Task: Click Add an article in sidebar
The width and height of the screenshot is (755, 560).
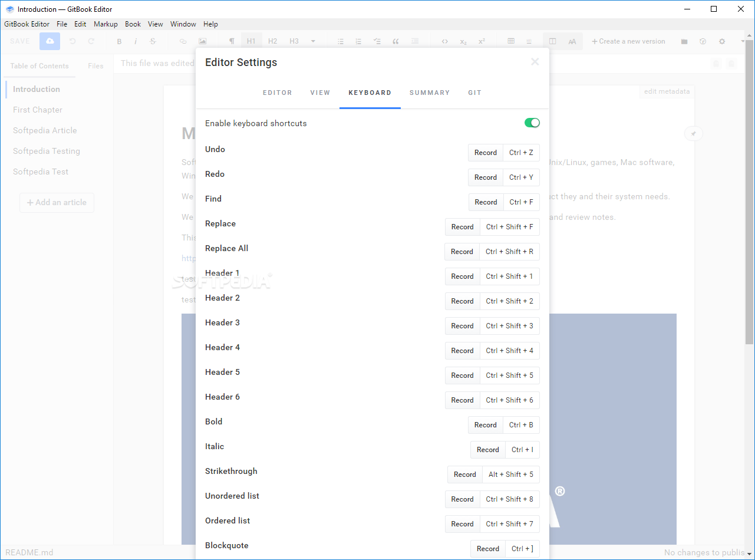Action: [x=57, y=202]
